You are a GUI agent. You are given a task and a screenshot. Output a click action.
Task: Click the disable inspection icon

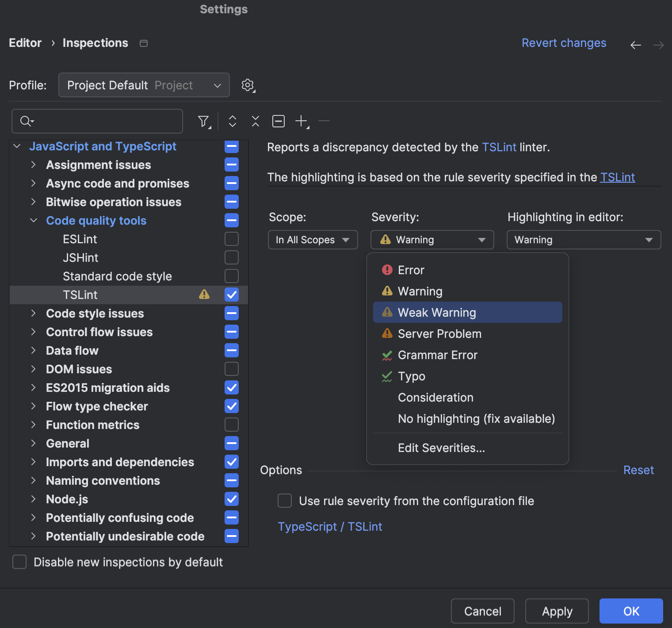(x=278, y=121)
